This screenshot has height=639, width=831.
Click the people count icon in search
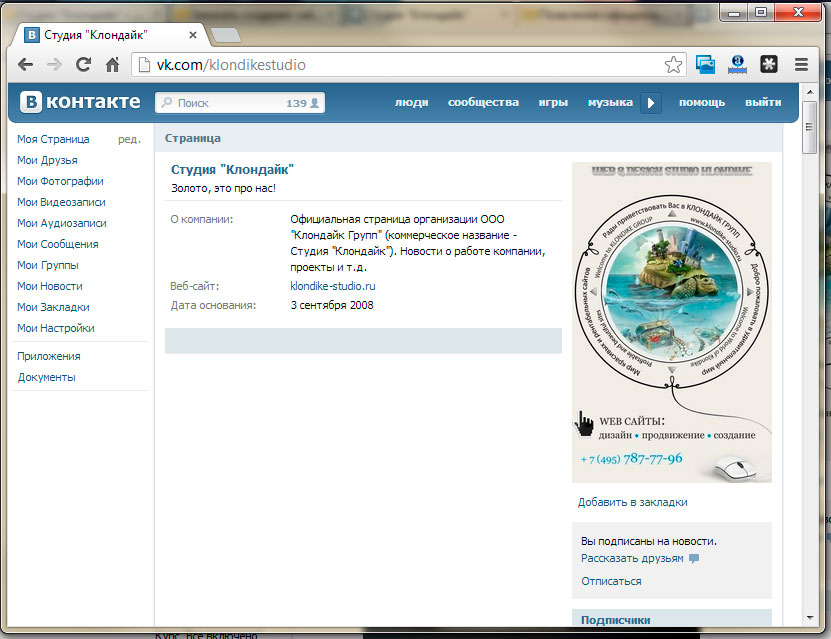314,103
